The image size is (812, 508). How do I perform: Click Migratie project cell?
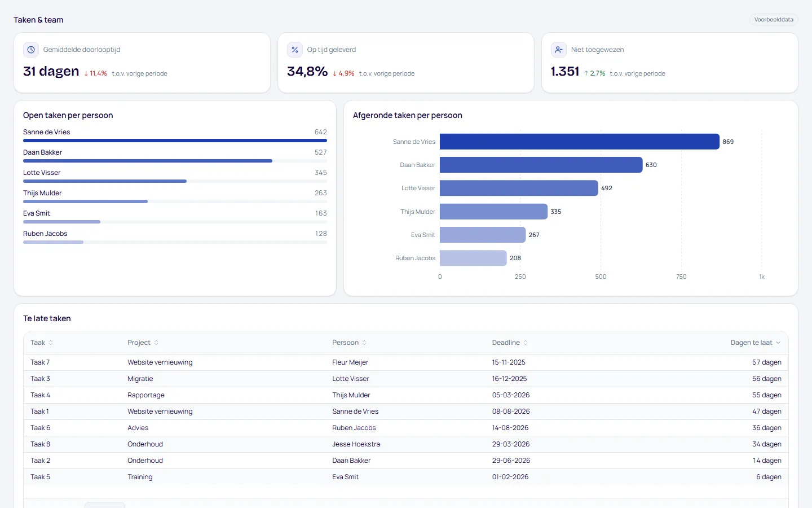(140, 379)
